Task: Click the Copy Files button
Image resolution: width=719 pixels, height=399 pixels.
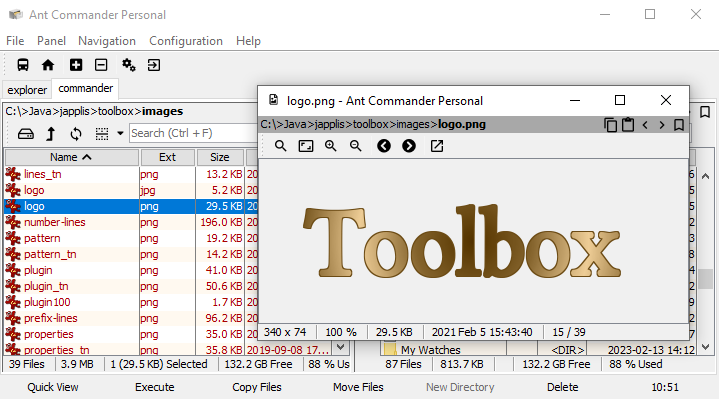Action: (257, 387)
